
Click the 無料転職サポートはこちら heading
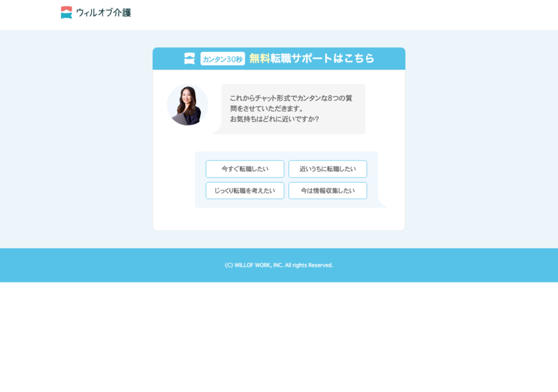[312, 58]
